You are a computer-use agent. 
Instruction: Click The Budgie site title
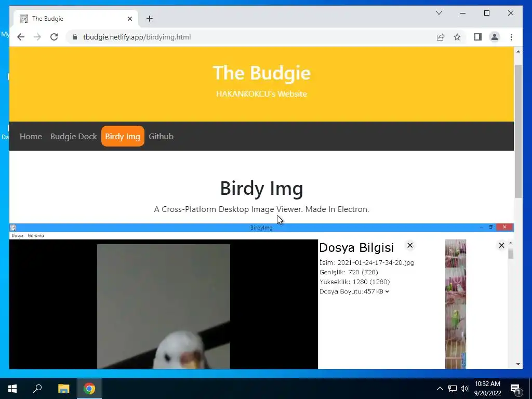(261, 73)
